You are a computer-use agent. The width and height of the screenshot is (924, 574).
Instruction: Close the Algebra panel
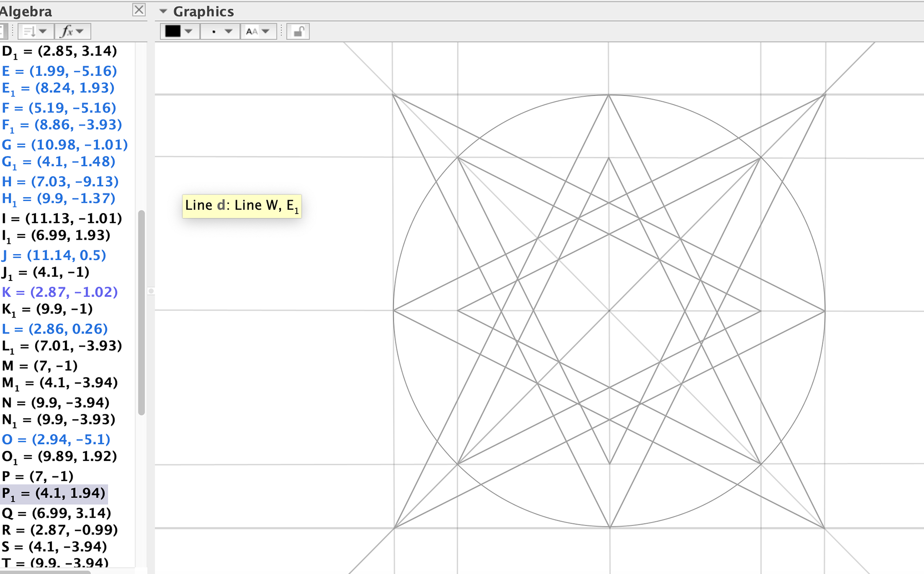139,10
